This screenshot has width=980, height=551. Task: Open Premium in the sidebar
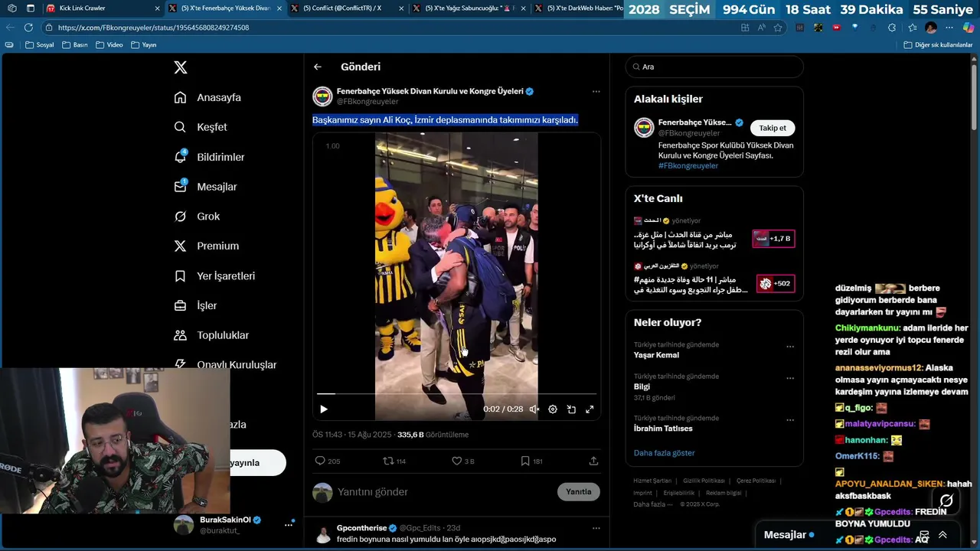[207, 246]
